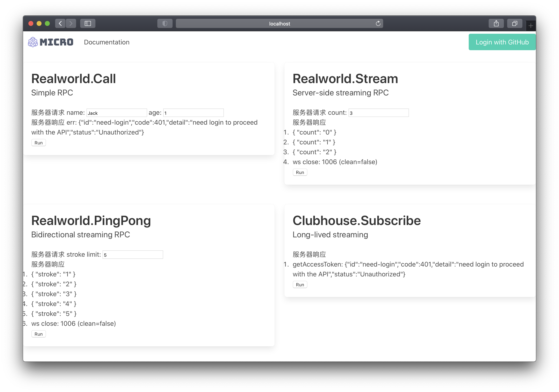Click the { "stroke": "3" } response row
Viewport: 559px width, 392px height.
(54, 294)
